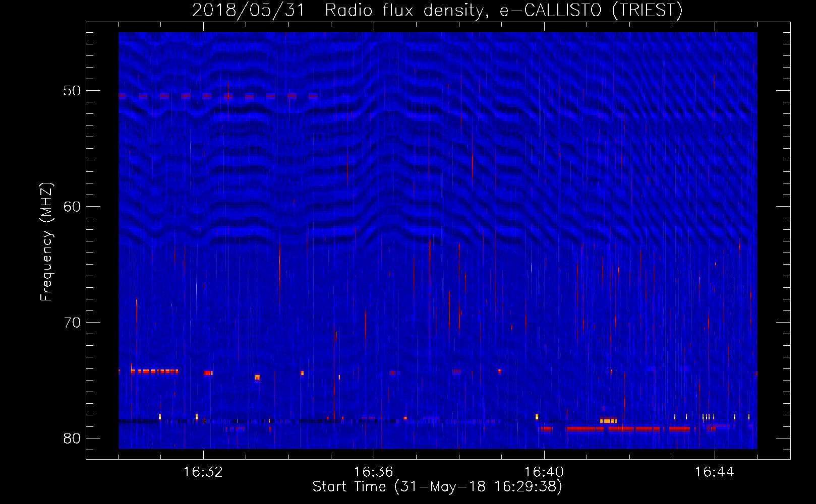Click the 50 frequency tick label
This screenshot has height=504, width=816.
(x=72, y=91)
